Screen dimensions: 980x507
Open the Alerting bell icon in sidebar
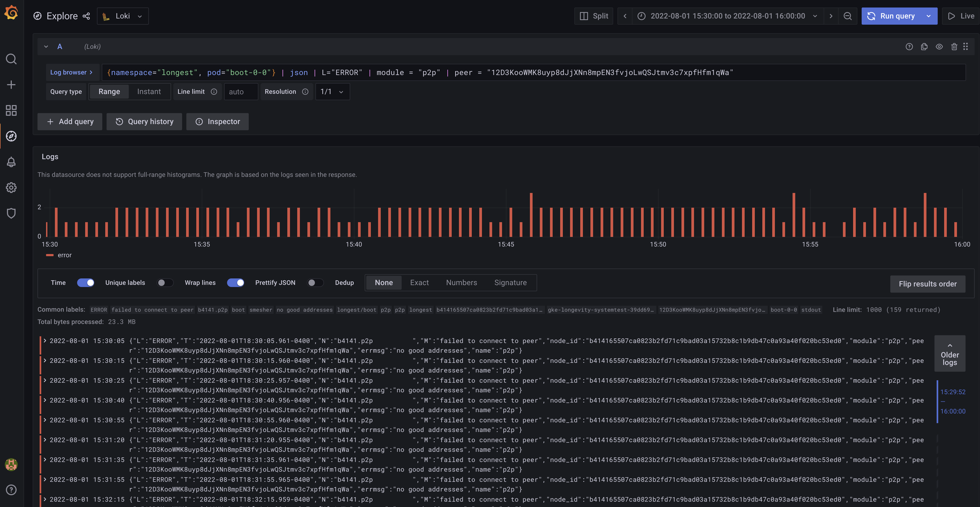[12, 162]
